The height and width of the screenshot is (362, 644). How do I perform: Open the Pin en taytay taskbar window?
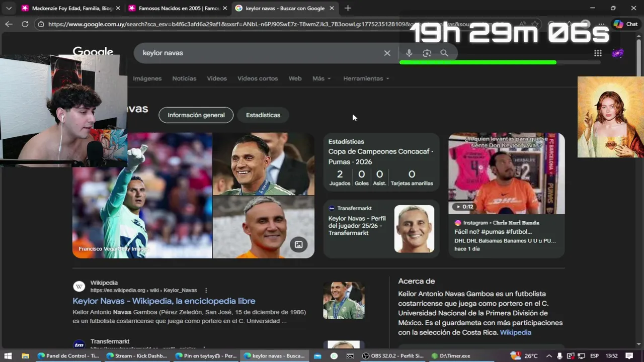206,356
